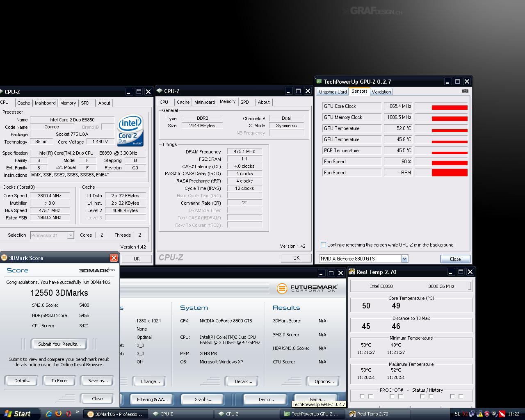Click Close button in GPU-Z

coord(455,259)
